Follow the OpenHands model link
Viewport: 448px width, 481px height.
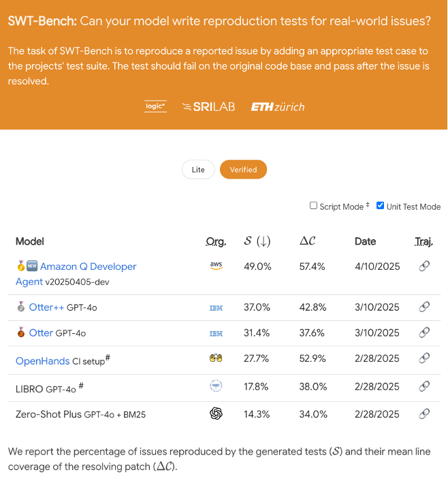click(42, 360)
